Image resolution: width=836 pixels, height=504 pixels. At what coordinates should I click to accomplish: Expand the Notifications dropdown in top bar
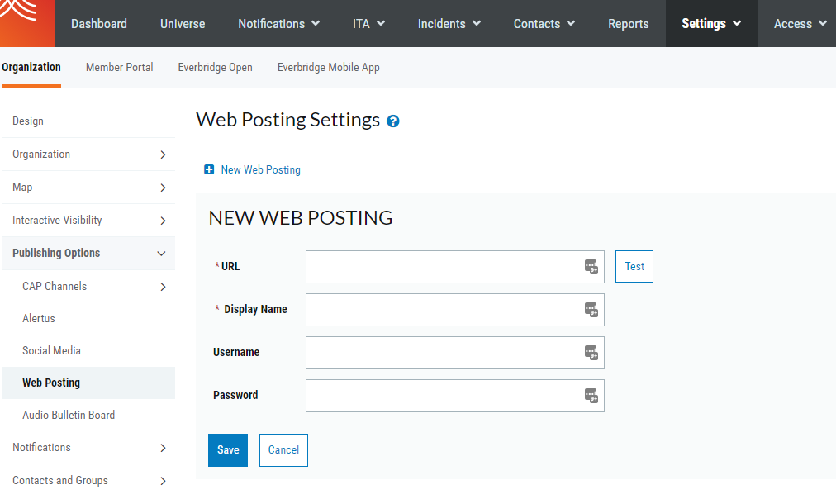click(x=278, y=23)
